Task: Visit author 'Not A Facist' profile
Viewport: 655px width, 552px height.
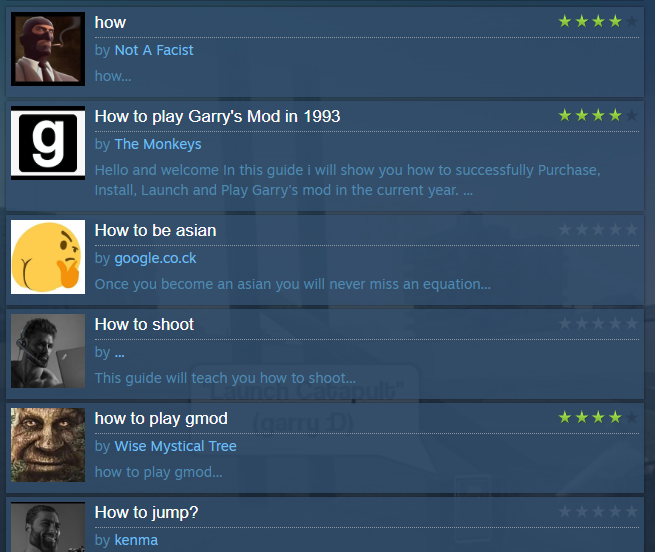Action: (x=154, y=50)
